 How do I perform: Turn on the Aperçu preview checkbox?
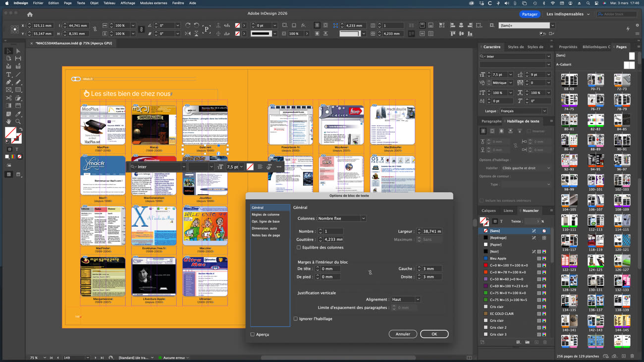click(x=253, y=334)
